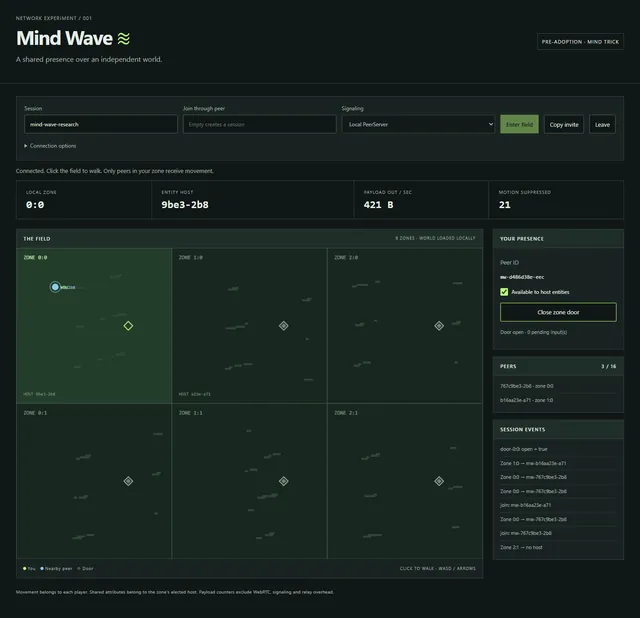Select the ZONE 2:1 label
Screen dimensions: 640x618
coord(346,413)
